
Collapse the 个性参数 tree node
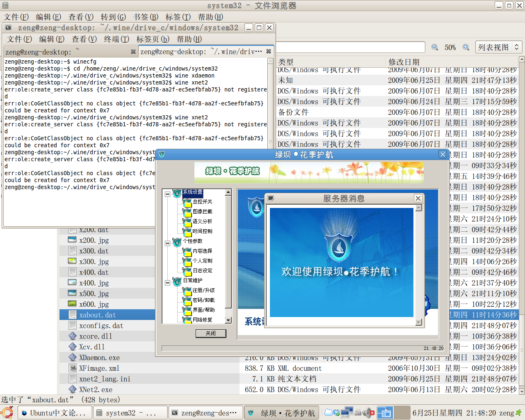(x=167, y=243)
